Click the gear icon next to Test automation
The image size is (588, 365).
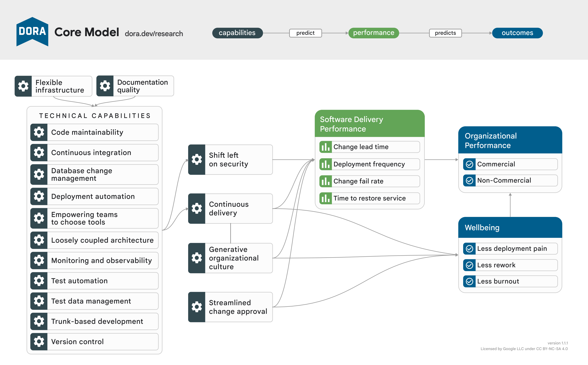tap(39, 281)
